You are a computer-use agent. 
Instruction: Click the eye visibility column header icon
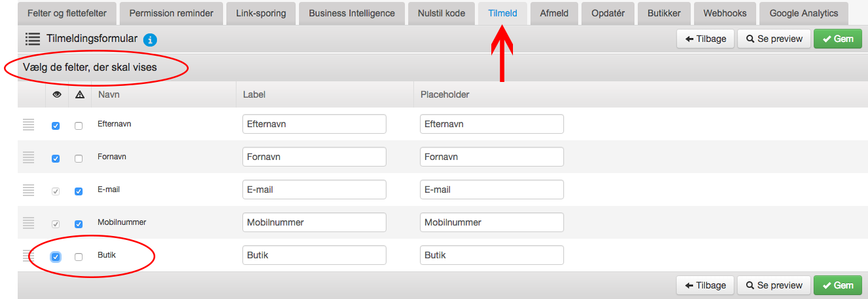56,94
